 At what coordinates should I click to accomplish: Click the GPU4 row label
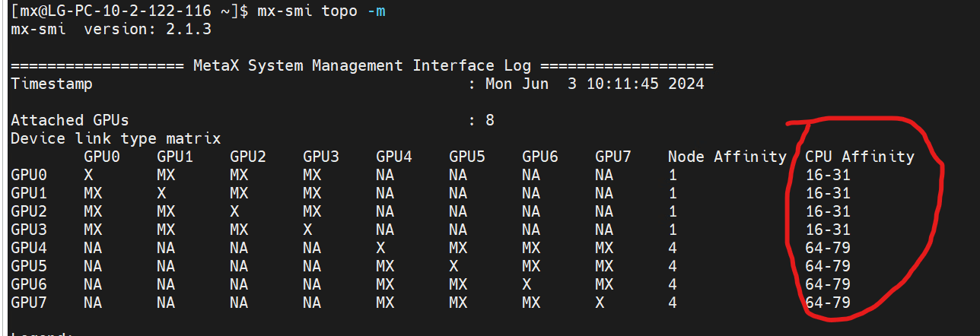(x=29, y=248)
